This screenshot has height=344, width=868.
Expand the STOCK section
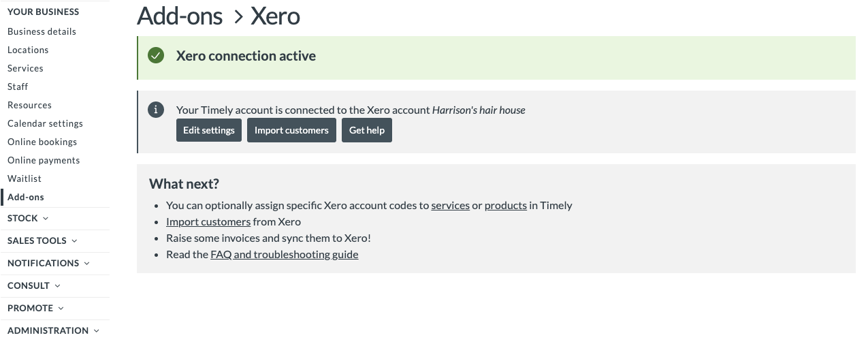(x=28, y=219)
